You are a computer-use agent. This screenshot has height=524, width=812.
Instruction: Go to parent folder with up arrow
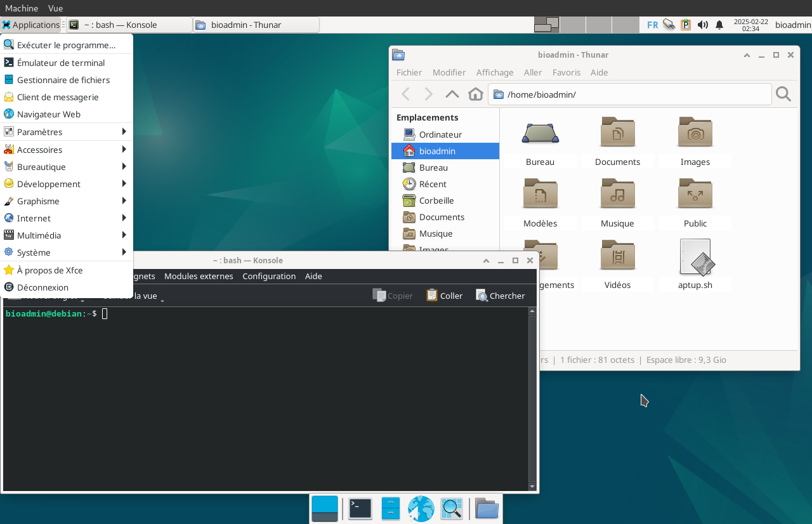452,95
